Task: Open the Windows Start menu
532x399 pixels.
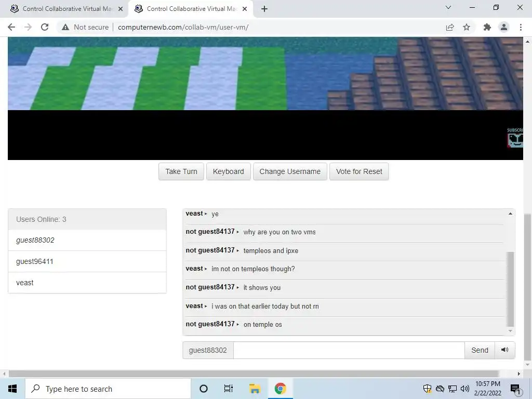Action: [x=12, y=389]
